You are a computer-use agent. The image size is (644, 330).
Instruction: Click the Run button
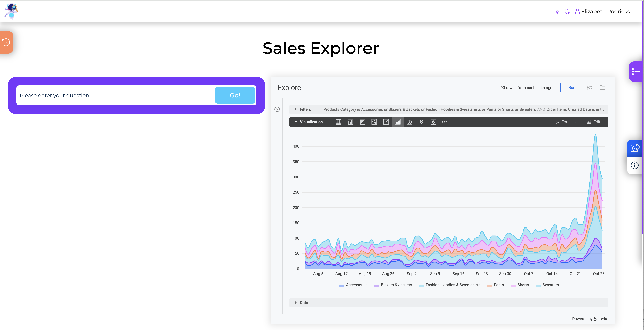pos(572,88)
